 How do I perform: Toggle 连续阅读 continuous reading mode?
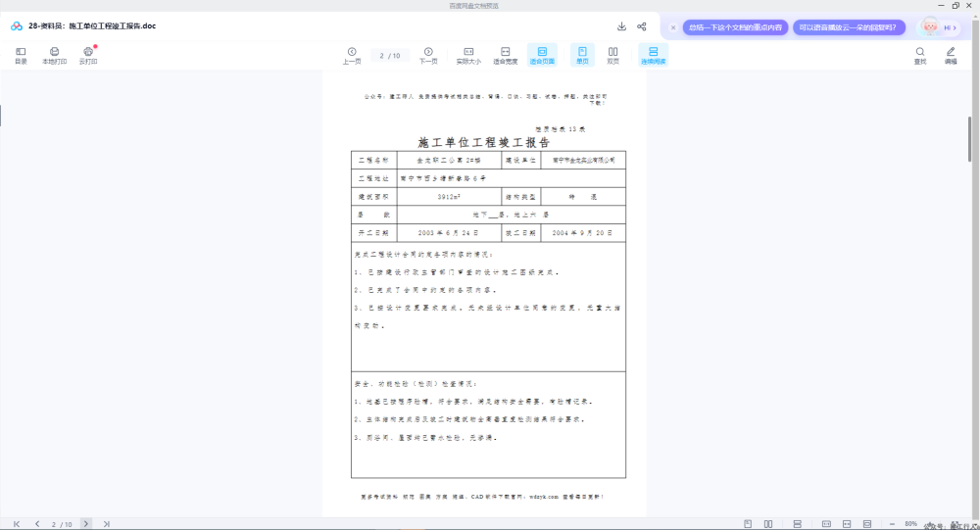click(x=653, y=55)
